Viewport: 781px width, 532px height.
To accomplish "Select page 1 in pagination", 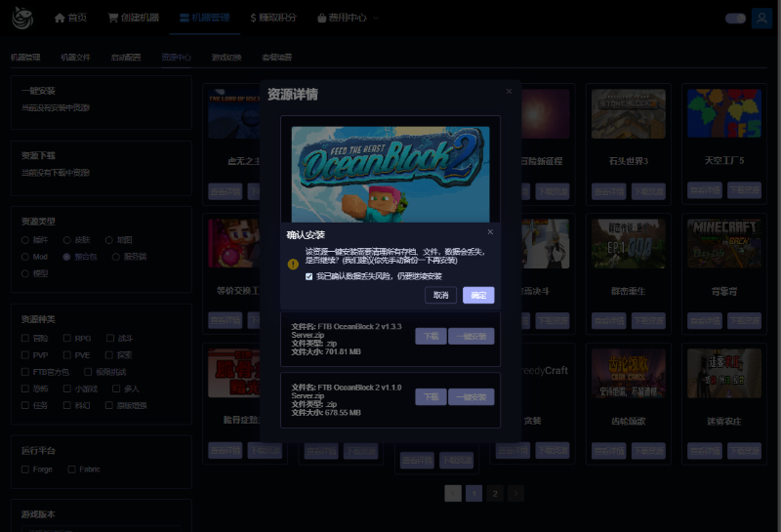I will click(x=473, y=494).
